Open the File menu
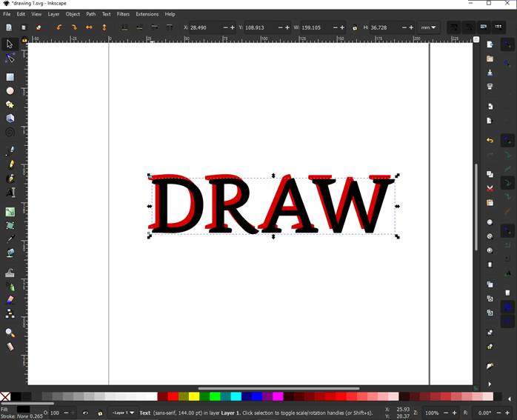 (7, 14)
